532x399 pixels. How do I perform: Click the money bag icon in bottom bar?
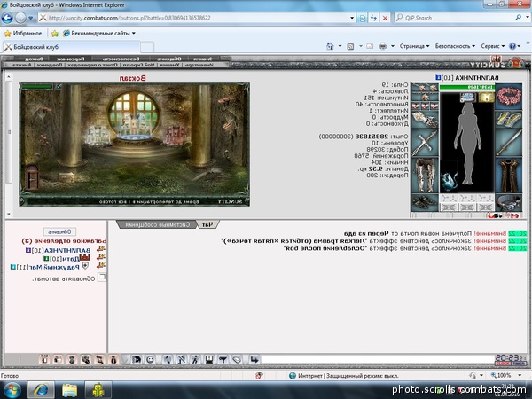coord(113,359)
